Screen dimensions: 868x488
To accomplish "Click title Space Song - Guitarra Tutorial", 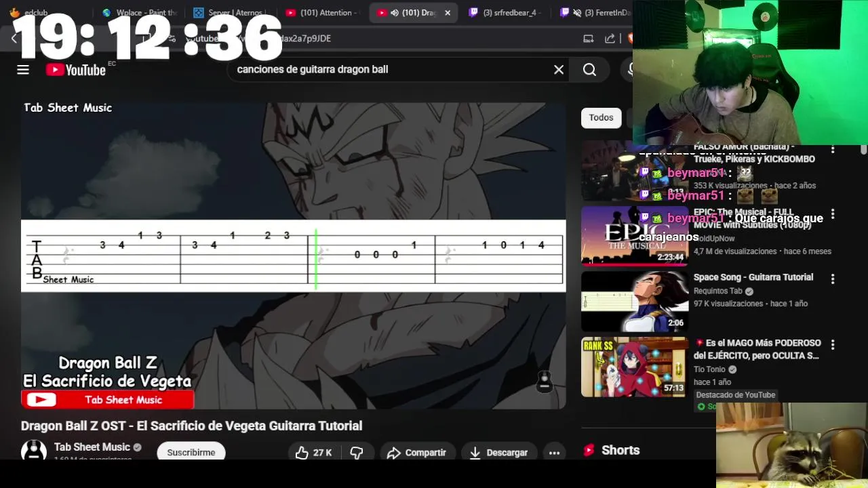I will [x=753, y=277].
